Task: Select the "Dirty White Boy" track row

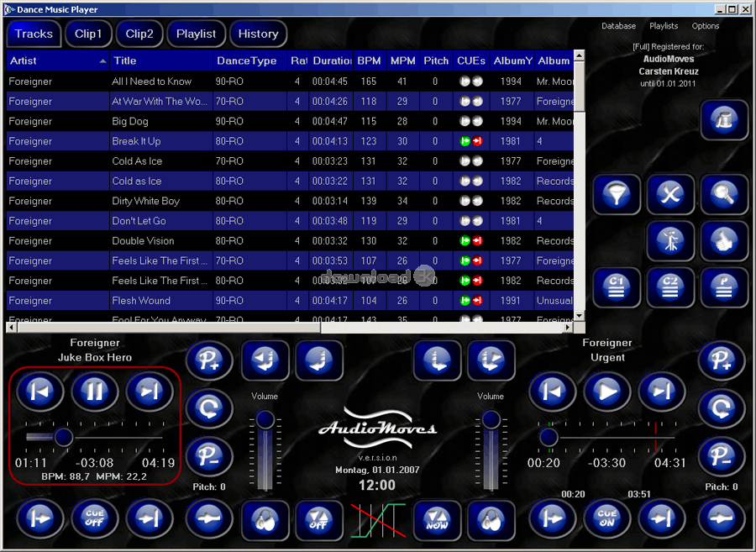Action: (291, 201)
